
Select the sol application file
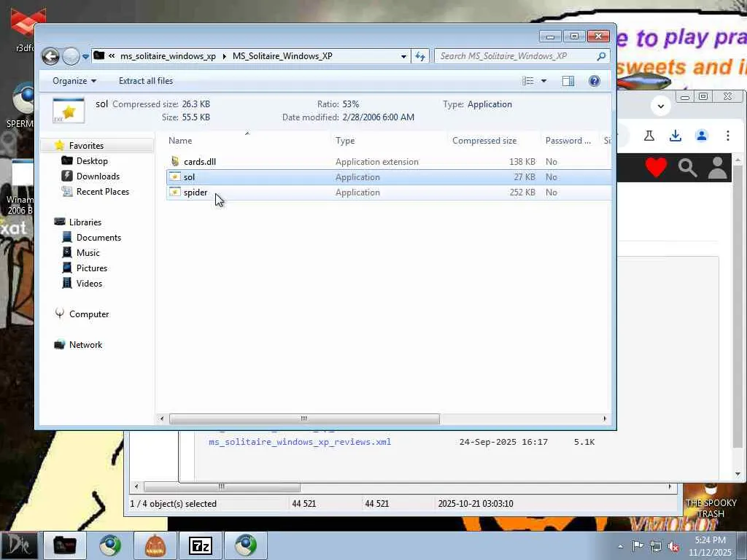pyautogui.click(x=388, y=177)
